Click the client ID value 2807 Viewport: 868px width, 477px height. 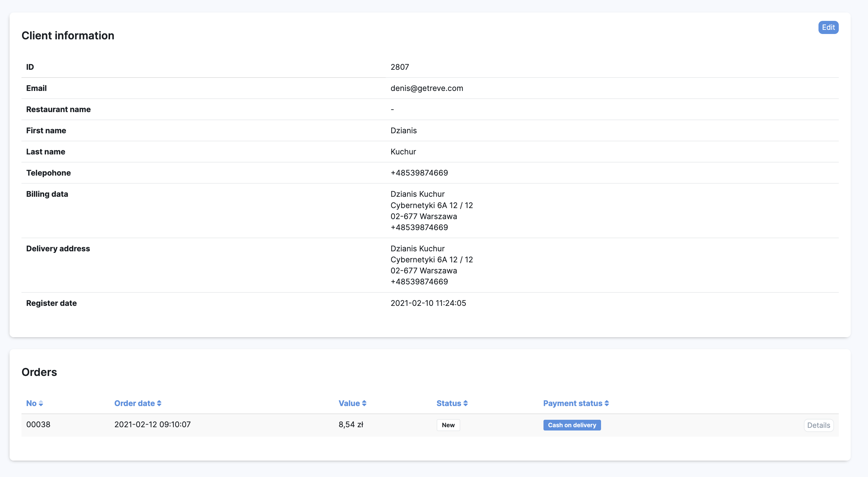pos(400,67)
